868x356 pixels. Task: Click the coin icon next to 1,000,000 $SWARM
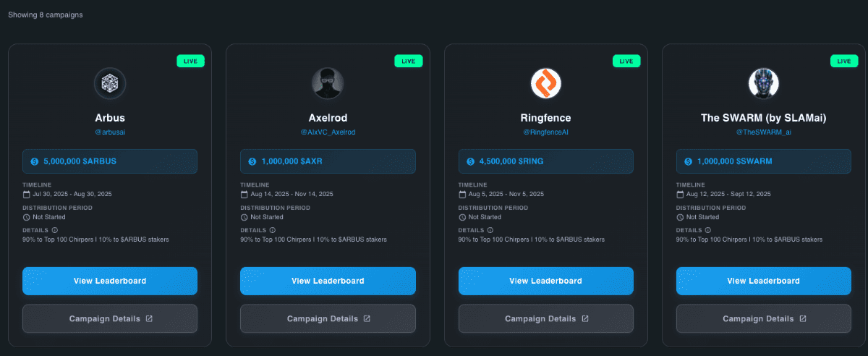click(688, 161)
